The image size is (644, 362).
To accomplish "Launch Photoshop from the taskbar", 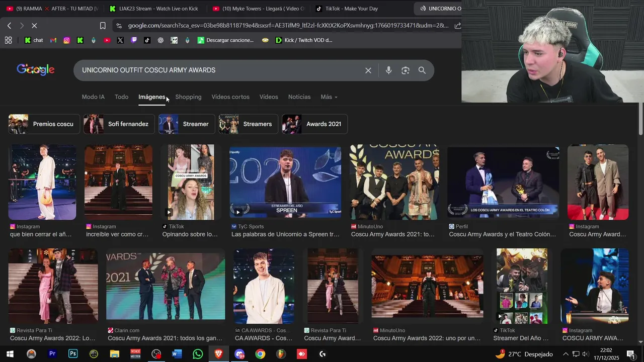I will 73,354.
